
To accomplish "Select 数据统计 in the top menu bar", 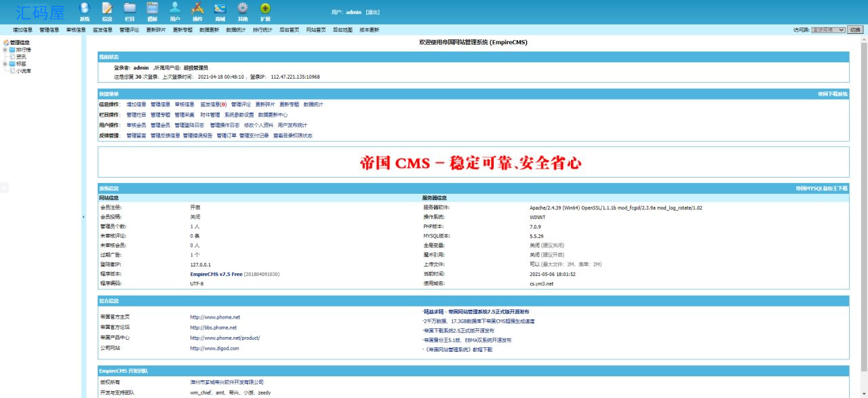I will point(236,30).
